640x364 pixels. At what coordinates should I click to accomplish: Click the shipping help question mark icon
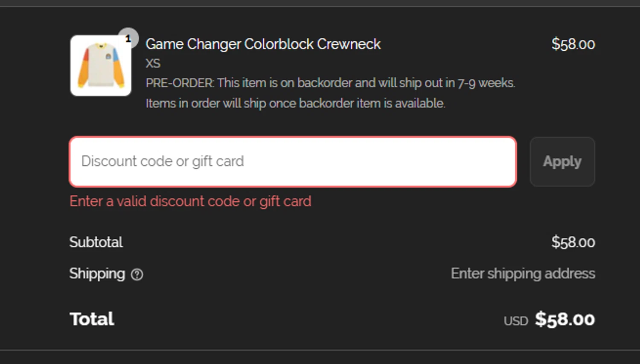click(137, 274)
